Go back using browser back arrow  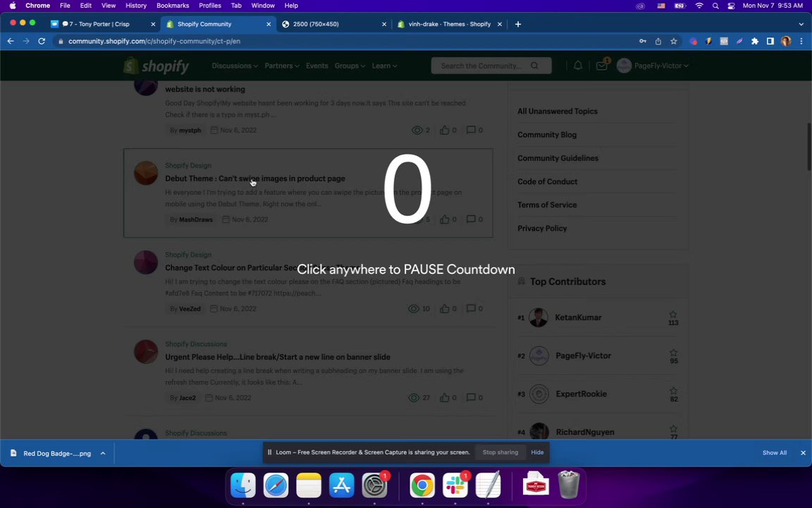[x=11, y=41]
